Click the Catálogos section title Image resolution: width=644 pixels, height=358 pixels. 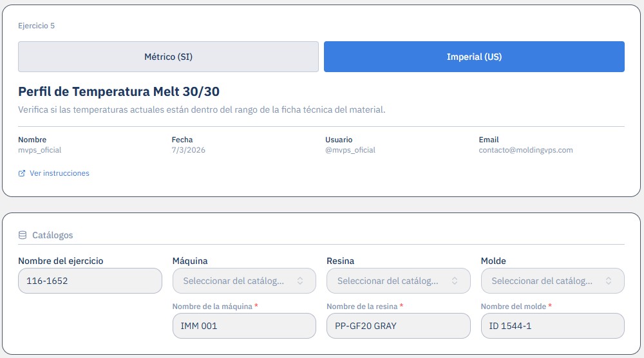pyautogui.click(x=53, y=235)
